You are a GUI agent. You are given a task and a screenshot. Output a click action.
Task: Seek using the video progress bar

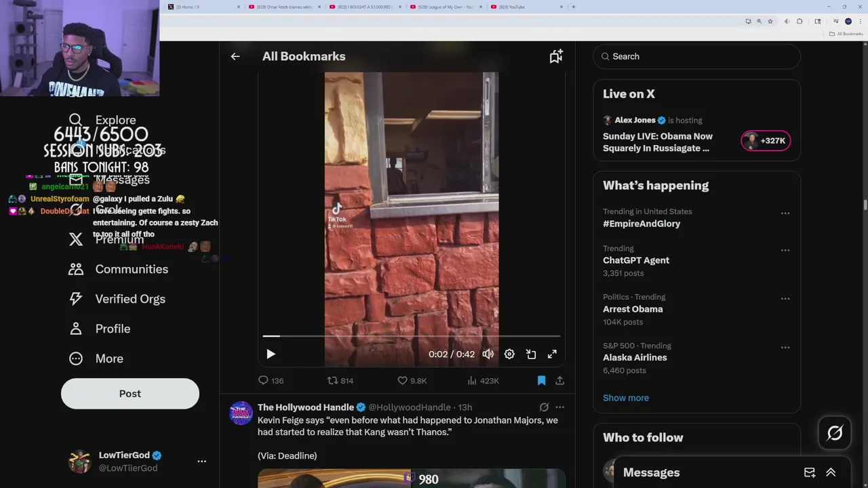pos(412,335)
